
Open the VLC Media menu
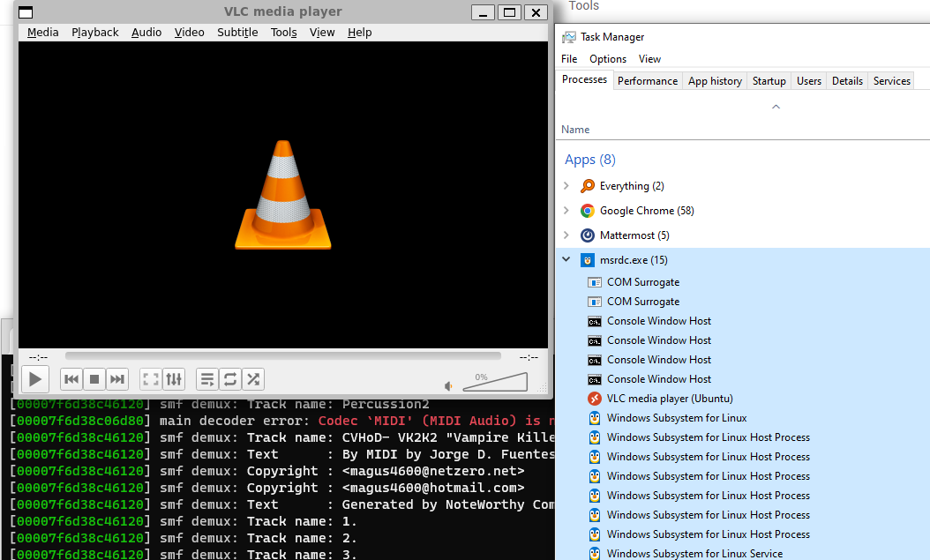coord(42,33)
